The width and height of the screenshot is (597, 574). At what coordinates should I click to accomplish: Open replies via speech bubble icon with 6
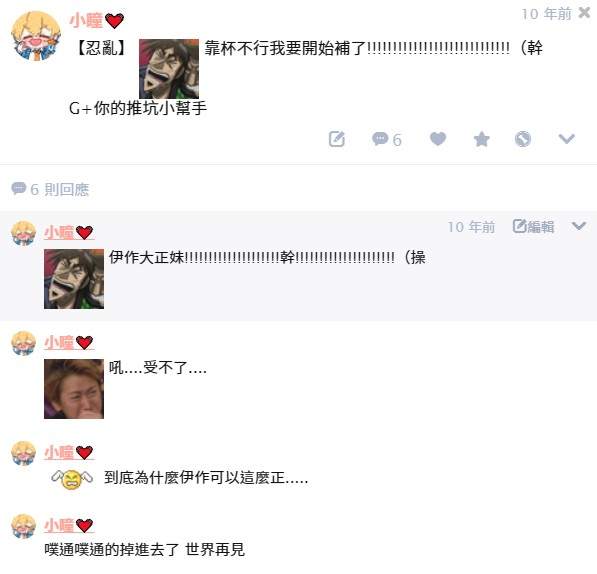386,139
